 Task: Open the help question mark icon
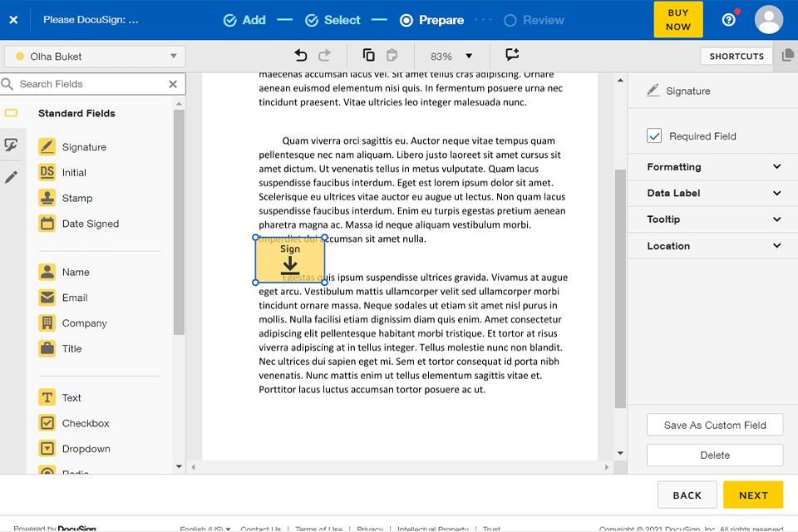[x=729, y=20]
